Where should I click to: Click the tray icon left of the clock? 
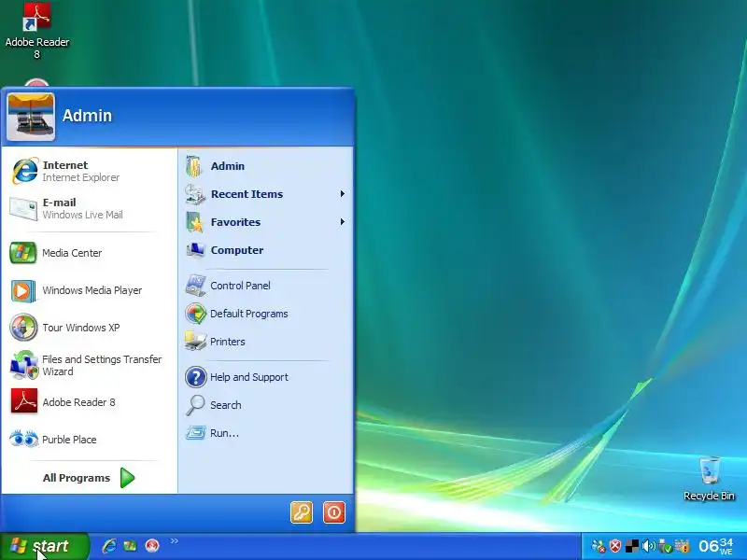(x=683, y=546)
